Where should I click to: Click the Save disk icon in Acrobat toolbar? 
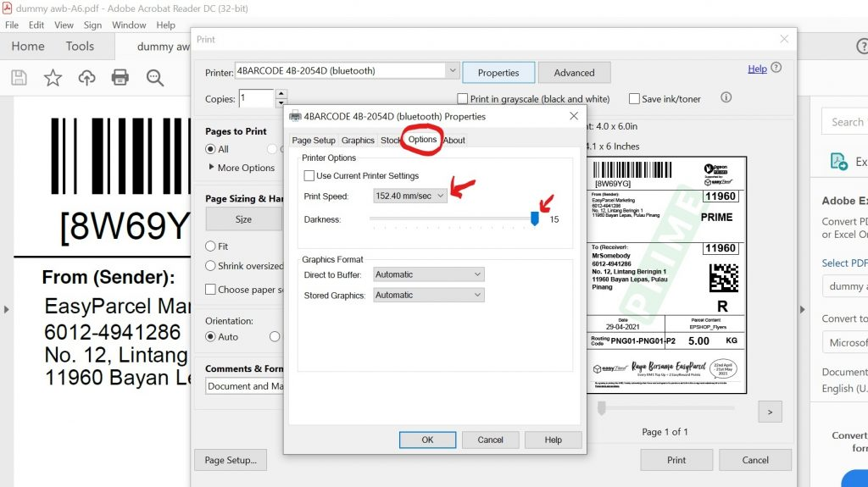(19, 77)
